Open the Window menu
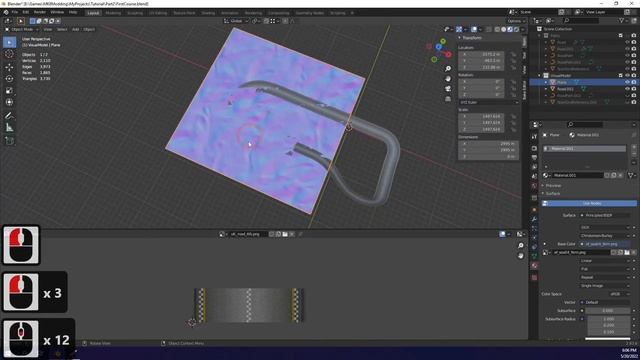The width and height of the screenshot is (640, 360). [57, 13]
